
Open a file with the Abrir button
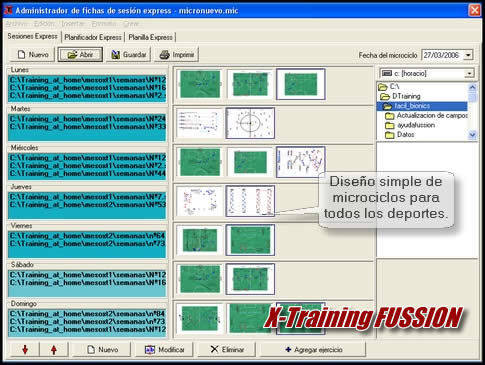(x=80, y=55)
